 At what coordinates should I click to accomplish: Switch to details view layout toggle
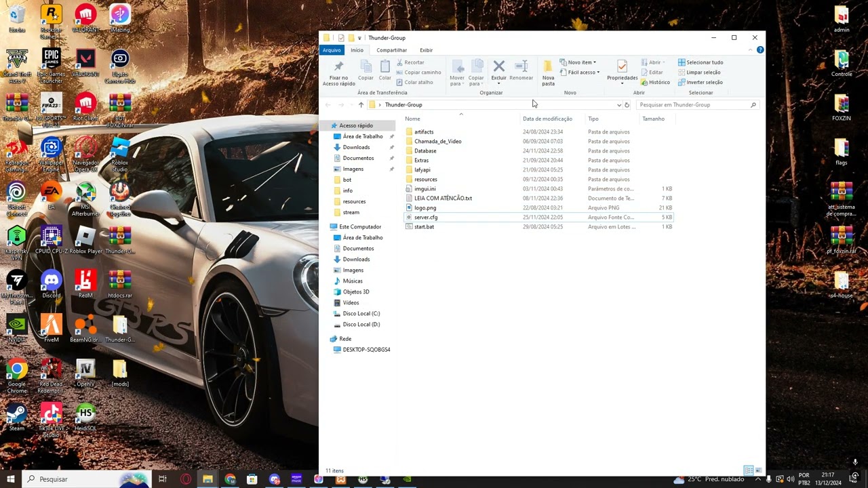click(x=748, y=470)
